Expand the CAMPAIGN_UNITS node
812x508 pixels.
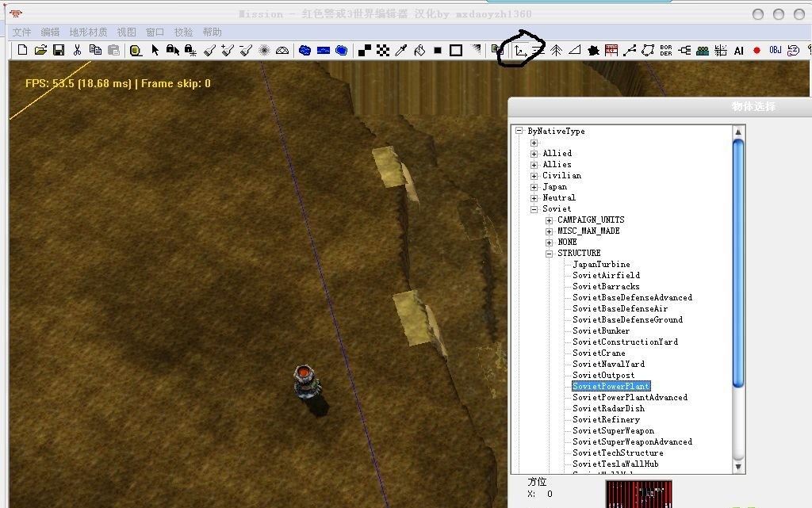pos(549,220)
